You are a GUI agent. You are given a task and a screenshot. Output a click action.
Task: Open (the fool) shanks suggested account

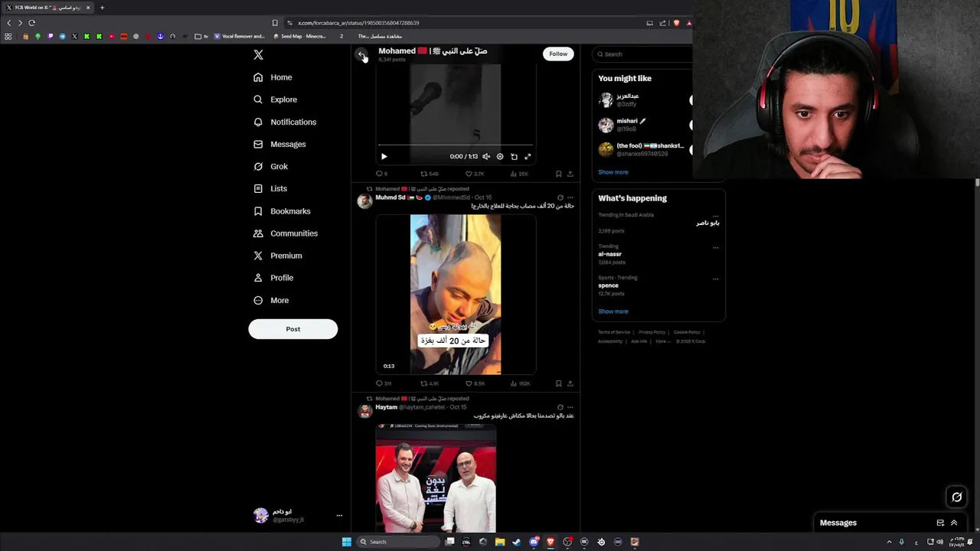643,149
